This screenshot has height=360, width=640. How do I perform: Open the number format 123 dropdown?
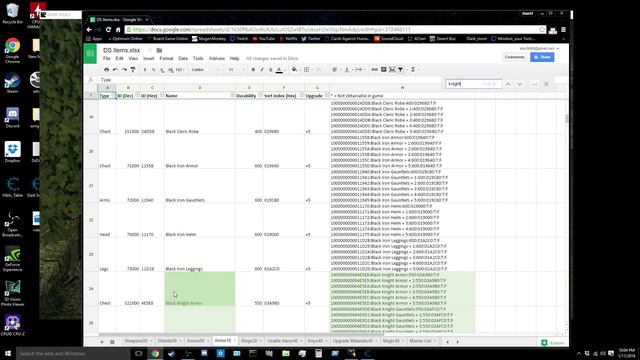[x=180, y=70]
